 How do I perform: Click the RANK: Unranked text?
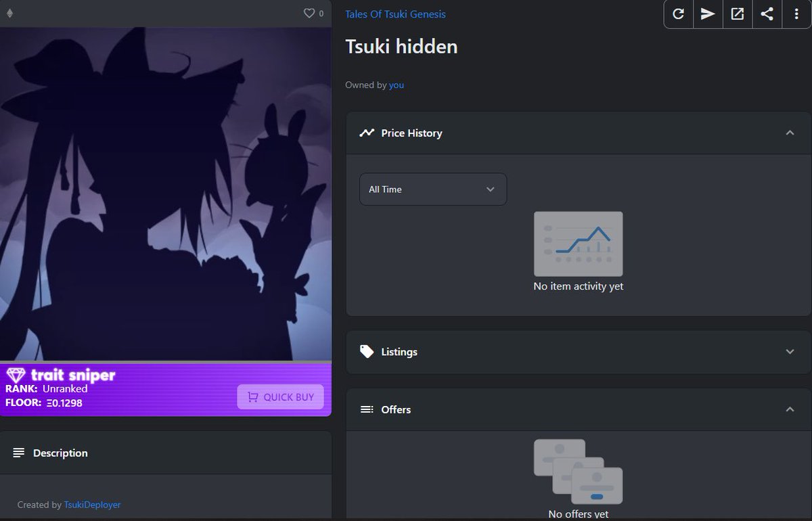pyautogui.click(x=46, y=389)
